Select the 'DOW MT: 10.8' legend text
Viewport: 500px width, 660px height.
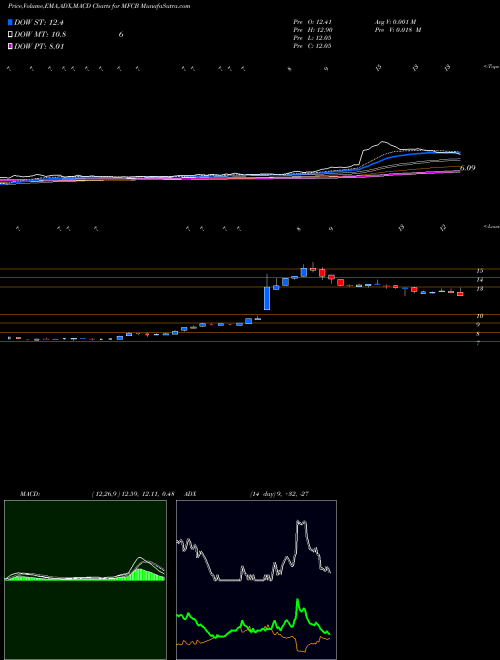(x=40, y=35)
